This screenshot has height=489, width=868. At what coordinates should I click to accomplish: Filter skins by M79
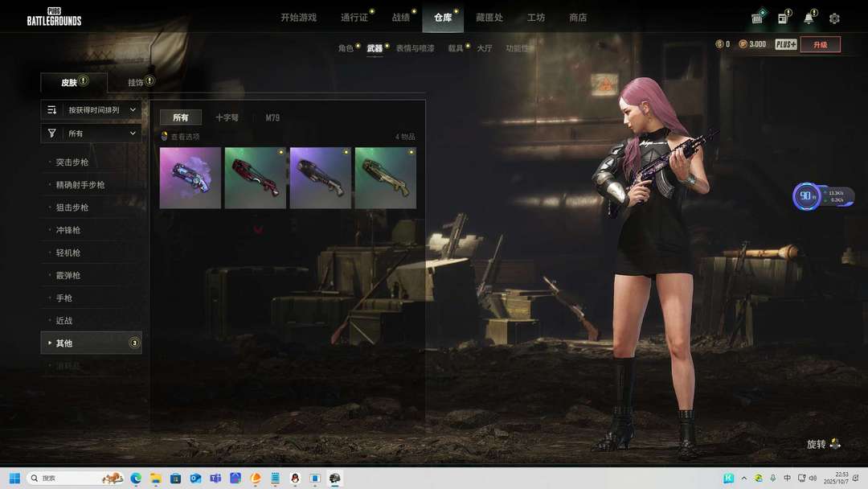click(272, 117)
